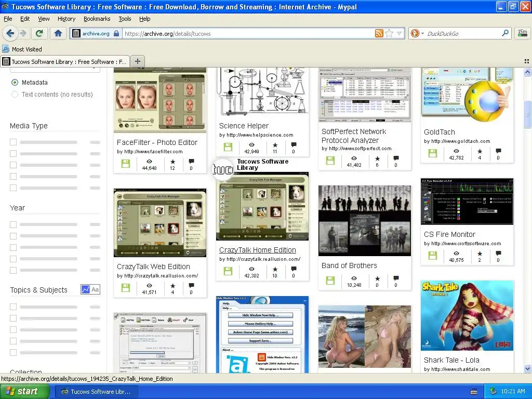Open the Band of Brothers item

pos(349,265)
